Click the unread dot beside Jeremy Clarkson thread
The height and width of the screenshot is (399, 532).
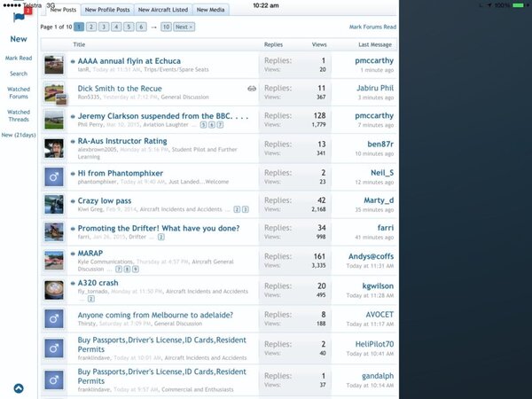[x=73, y=116]
